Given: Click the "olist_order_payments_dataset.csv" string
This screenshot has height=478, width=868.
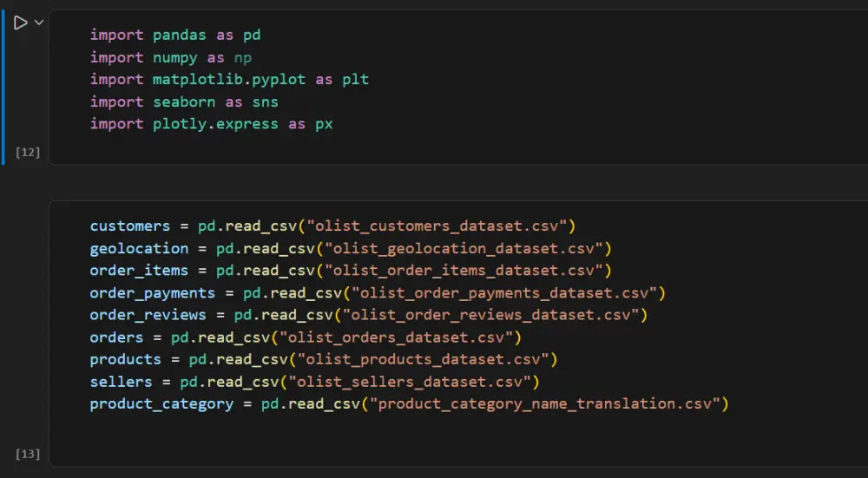Looking at the screenshot, I should (x=504, y=292).
